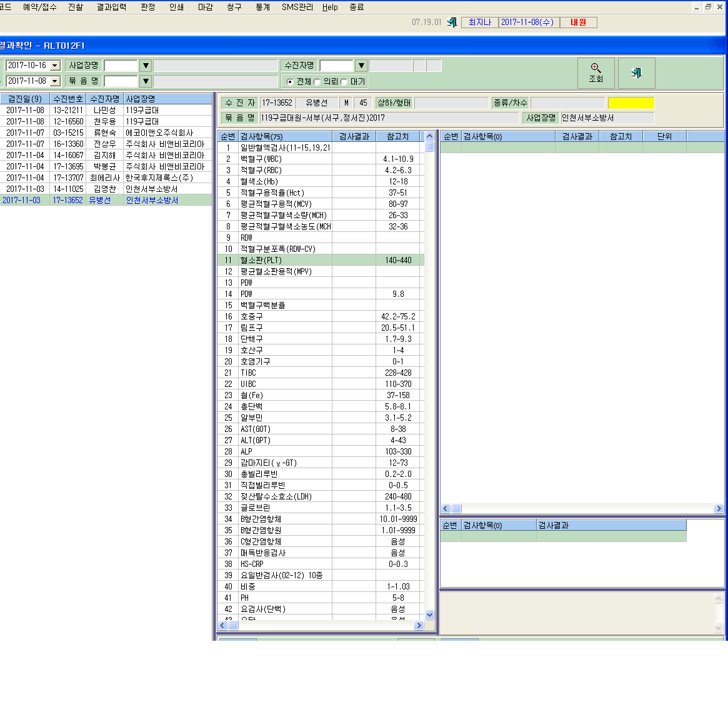Viewport: 728px width, 717px height.
Task: Open the 결과입력 menu
Action: point(111,7)
